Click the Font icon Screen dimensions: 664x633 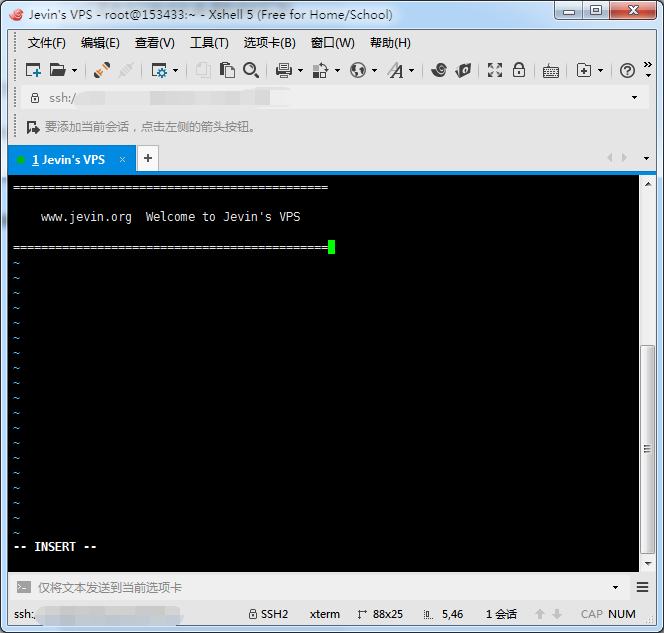click(x=396, y=70)
